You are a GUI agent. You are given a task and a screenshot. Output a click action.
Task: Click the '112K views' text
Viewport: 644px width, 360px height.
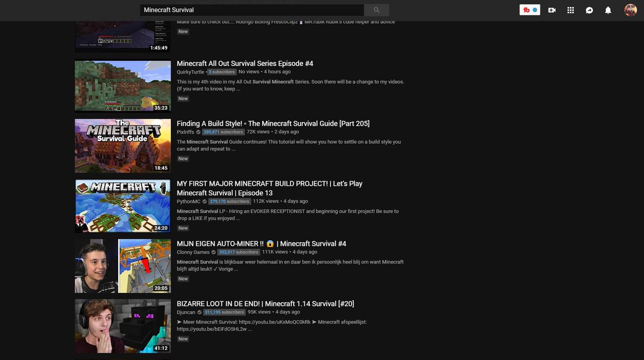click(x=266, y=201)
